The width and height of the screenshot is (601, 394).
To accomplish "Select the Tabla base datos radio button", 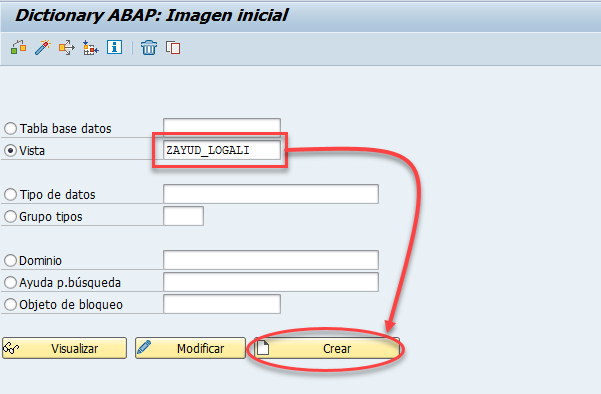I will 10,128.
